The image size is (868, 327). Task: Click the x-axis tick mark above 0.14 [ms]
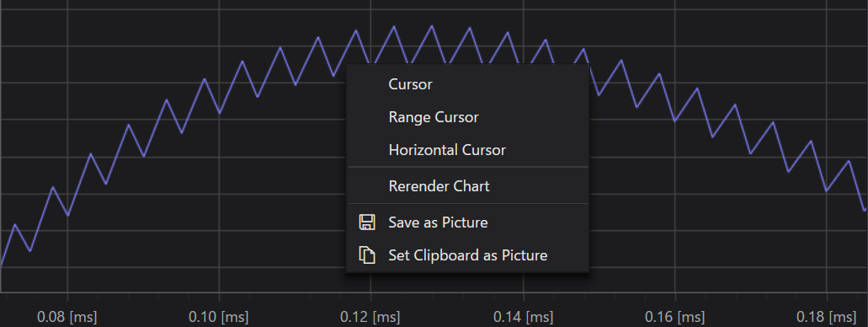click(x=523, y=298)
